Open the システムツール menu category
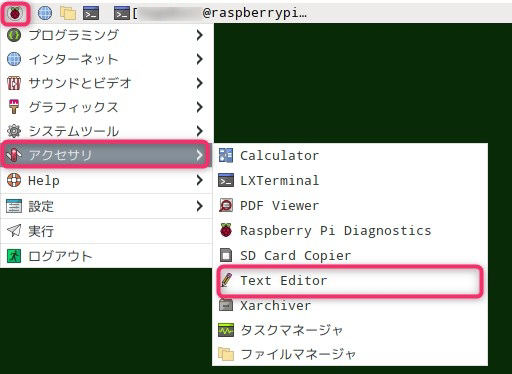 [106, 131]
